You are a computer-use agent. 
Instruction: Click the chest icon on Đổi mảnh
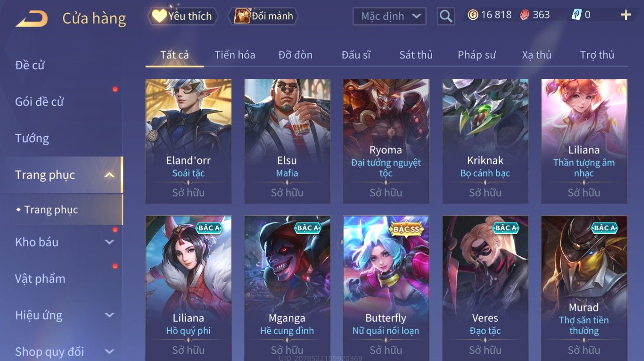(242, 16)
